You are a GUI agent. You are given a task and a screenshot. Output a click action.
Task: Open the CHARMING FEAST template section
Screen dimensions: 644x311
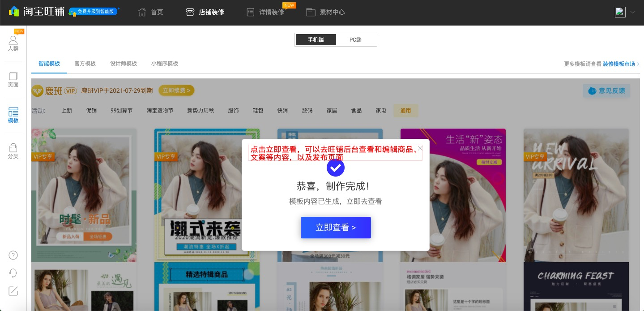click(x=576, y=286)
